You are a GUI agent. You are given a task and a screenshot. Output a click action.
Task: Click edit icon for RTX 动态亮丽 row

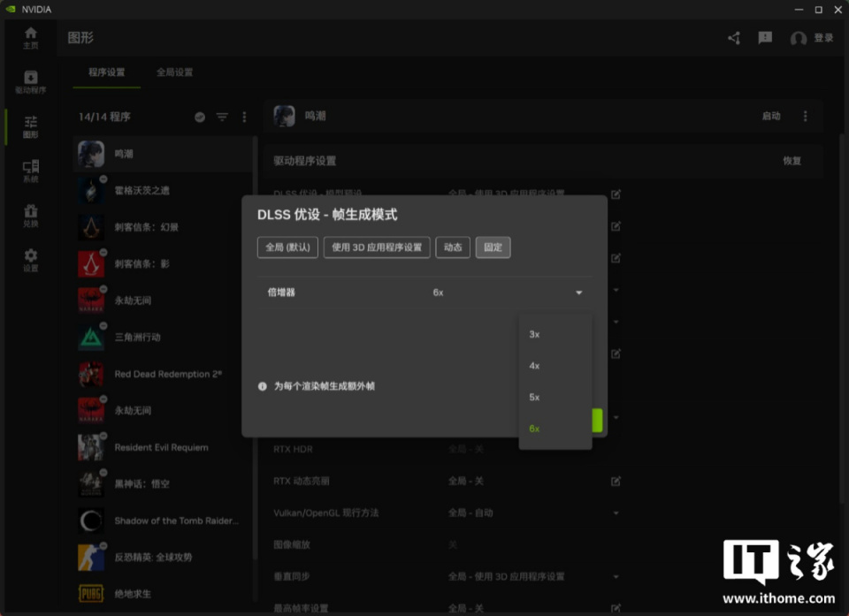coord(616,481)
